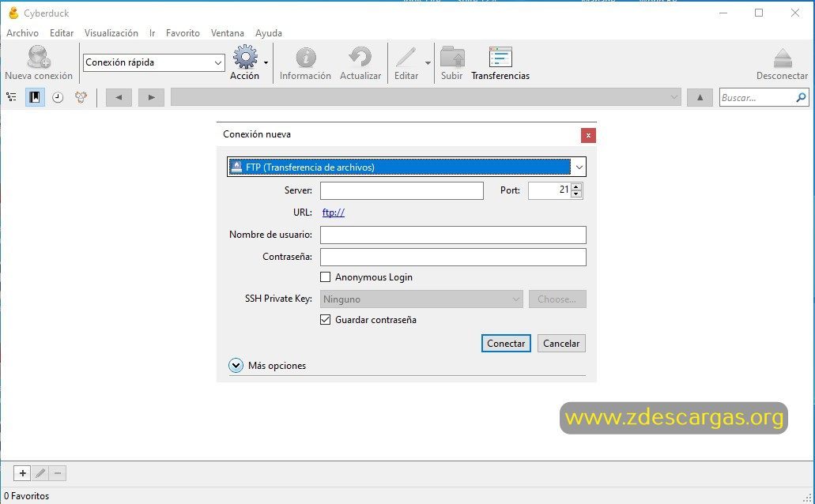The image size is (815, 504).
Task: Go to the parent folder with the up arrow
Action: coord(700,97)
